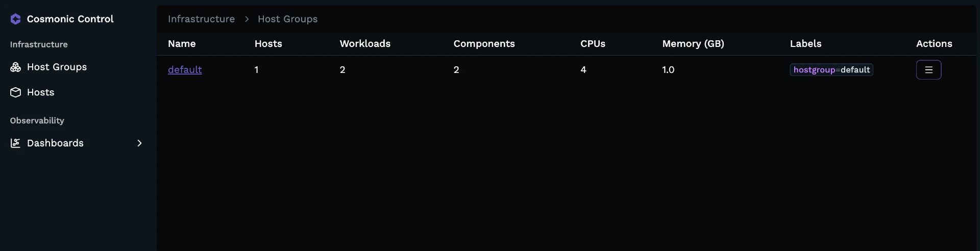
Task: Click the Hosts cube icon in sidebar
Action: 15,92
